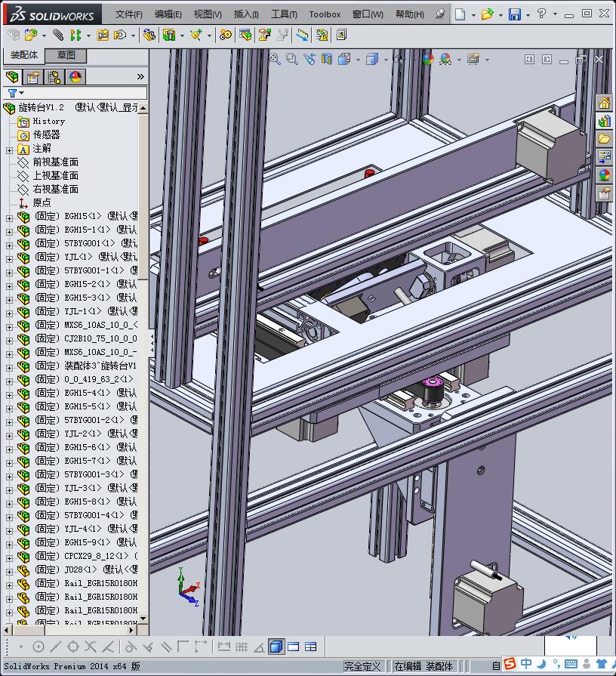Expand the EGH15<1> component node

point(10,218)
